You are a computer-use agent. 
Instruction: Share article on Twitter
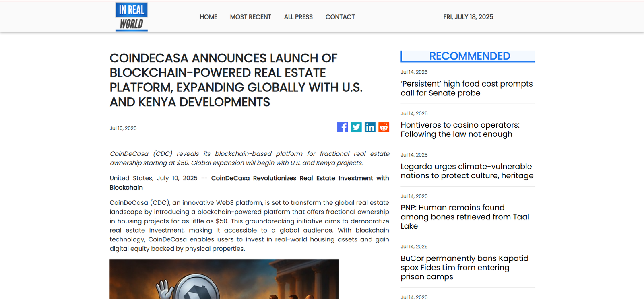pyautogui.click(x=356, y=127)
